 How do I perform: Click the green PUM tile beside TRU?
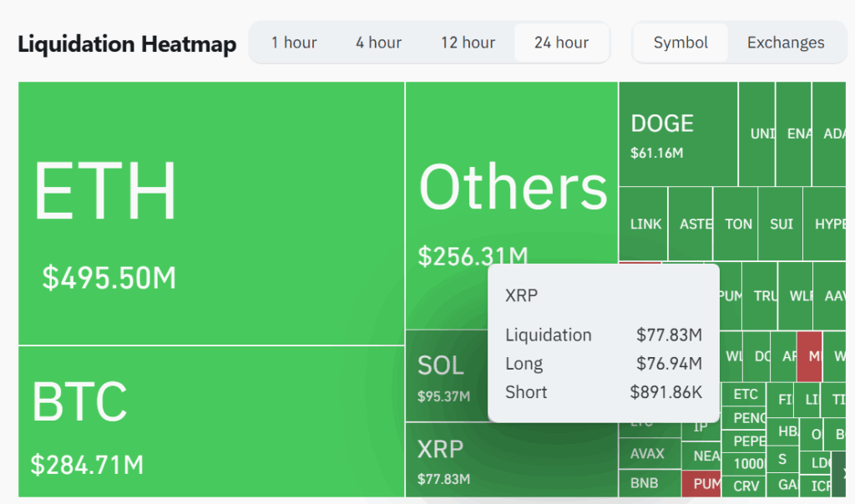(731, 296)
